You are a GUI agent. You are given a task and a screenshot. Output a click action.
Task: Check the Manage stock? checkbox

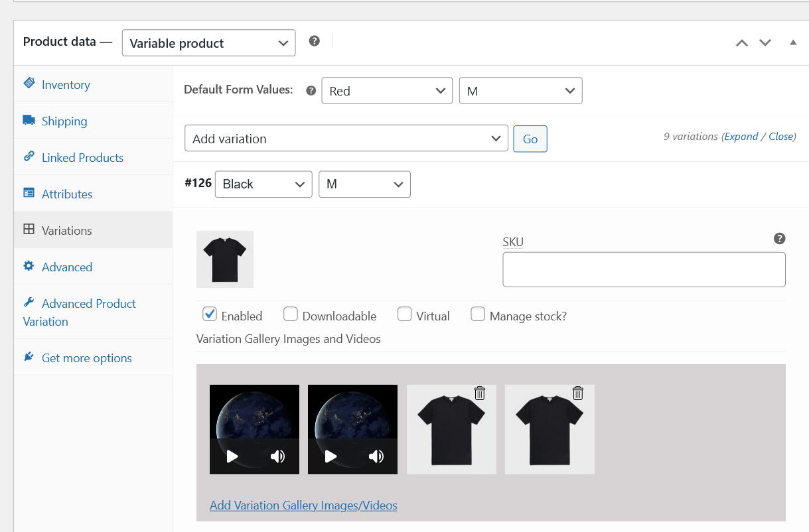click(478, 314)
